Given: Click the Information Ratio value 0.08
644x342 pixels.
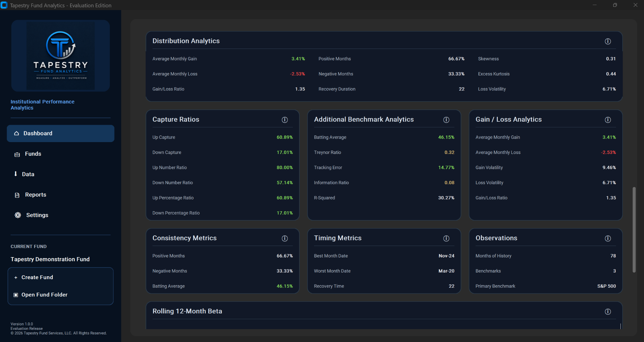Looking at the screenshot, I should [449, 183].
